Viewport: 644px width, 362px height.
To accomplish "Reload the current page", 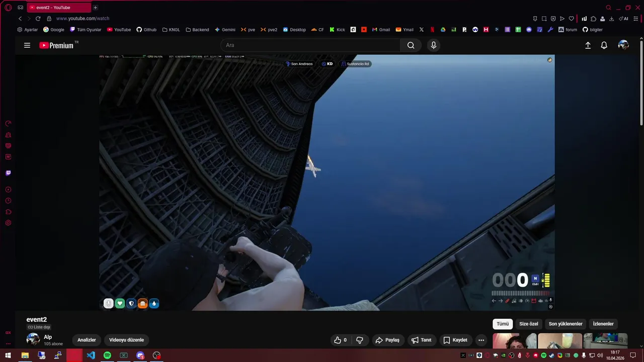I will click(38, 19).
